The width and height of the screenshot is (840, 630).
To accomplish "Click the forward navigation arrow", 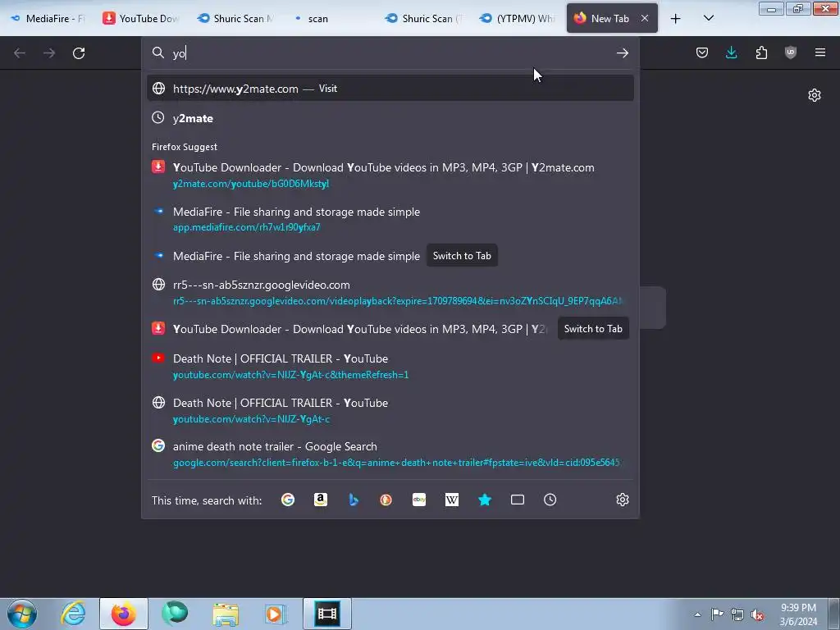I will 49,53.
